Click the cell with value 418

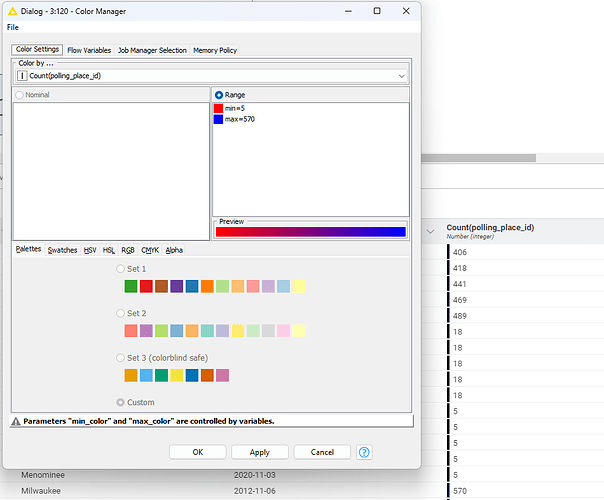pos(460,268)
